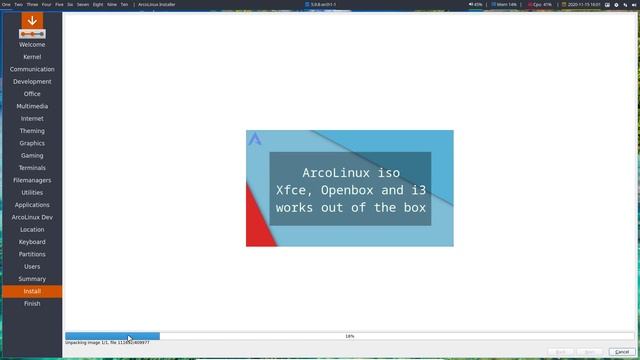Click the ArcoLinux iso slideshow image

click(350, 188)
